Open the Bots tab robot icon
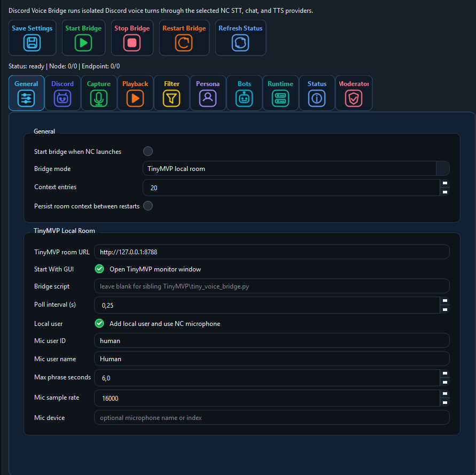Viewport: 476px width, 475px height. pos(244,98)
